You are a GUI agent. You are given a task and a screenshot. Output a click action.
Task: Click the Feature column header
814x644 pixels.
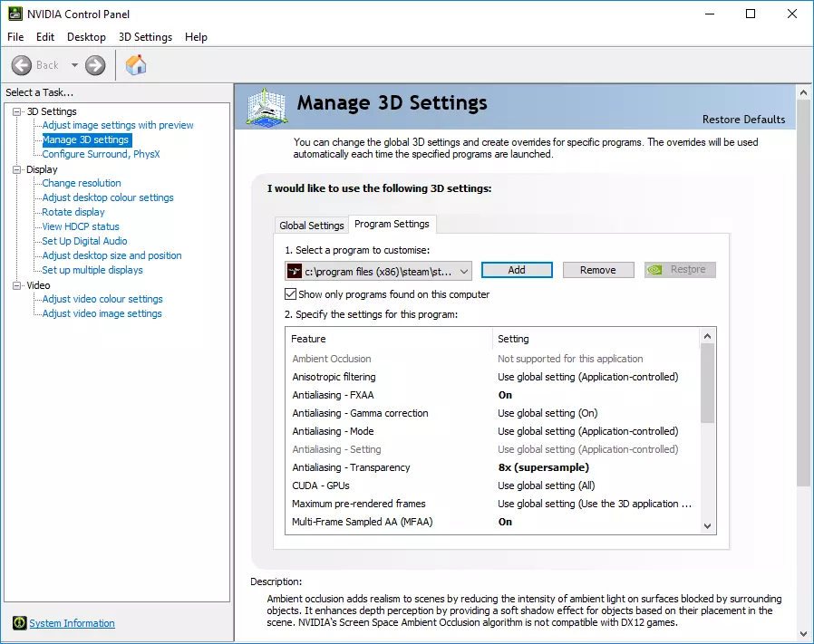(388, 339)
